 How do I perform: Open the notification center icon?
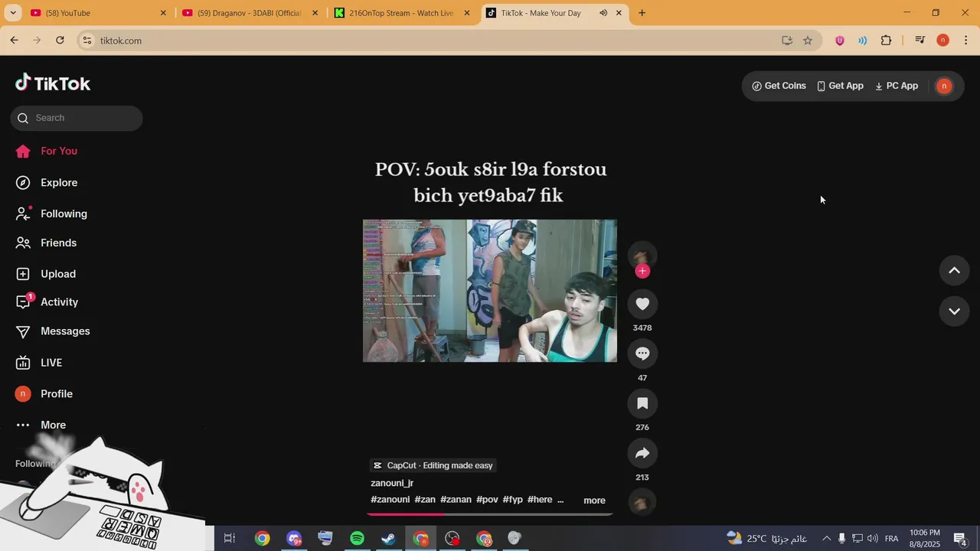[x=960, y=539]
